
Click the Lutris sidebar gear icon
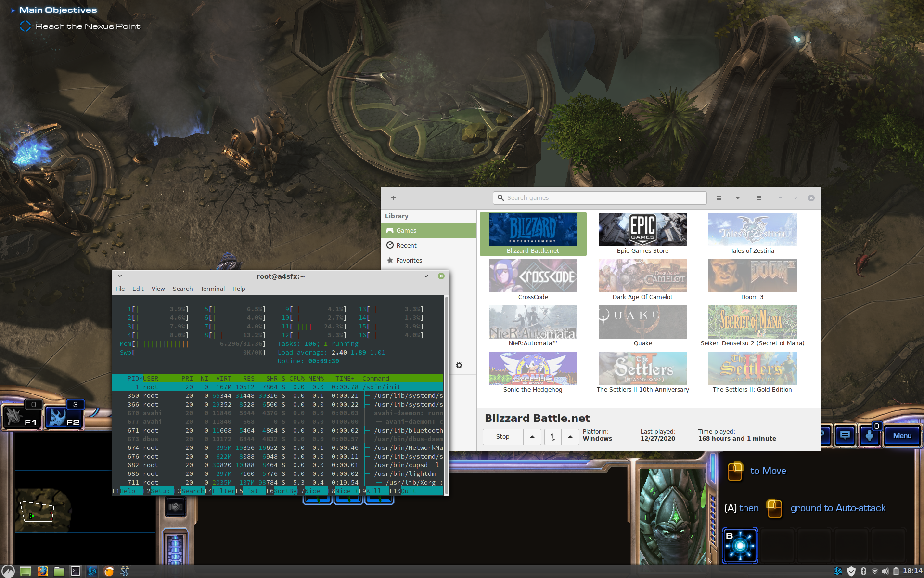coord(459,365)
